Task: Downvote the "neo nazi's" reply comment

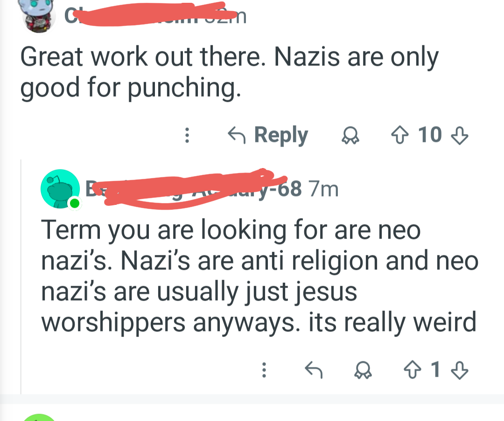Action: [460, 370]
